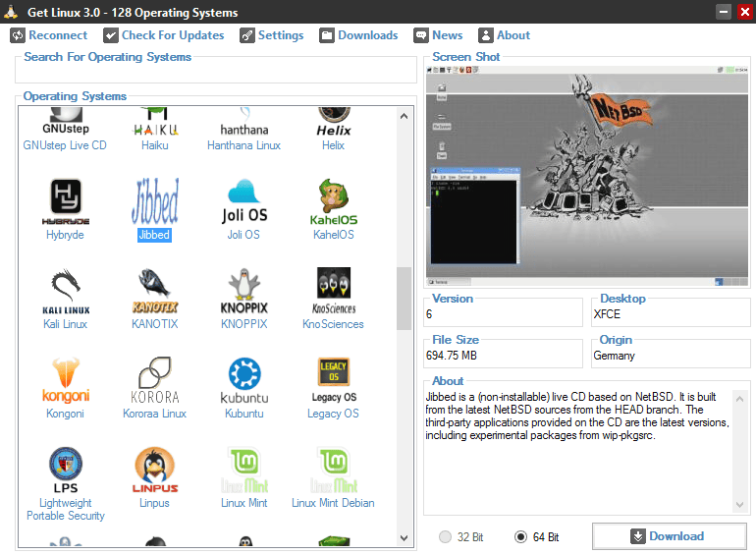This screenshot has height=555, width=756.
Task: Click the Jibbed logo
Action: 155,201
